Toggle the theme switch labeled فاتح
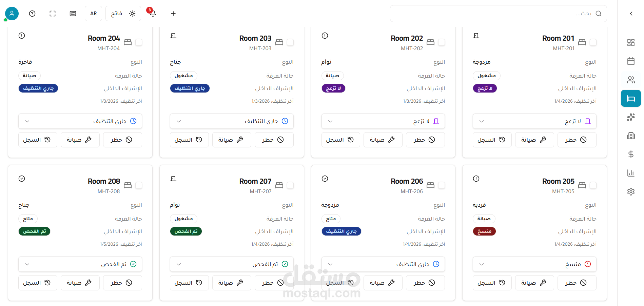Image resolution: width=644 pixels, height=306 pixels. click(x=123, y=14)
